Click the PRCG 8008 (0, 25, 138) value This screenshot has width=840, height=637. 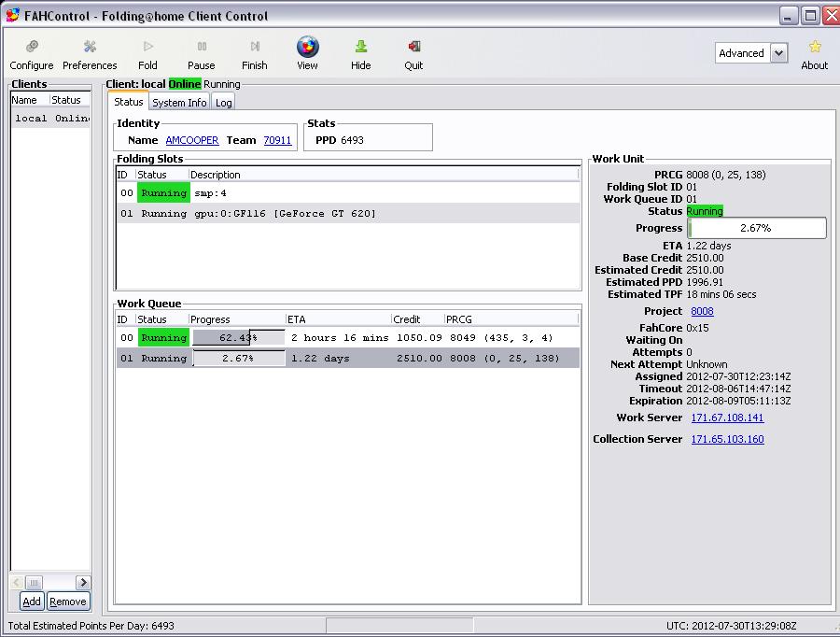pyautogui.click(x=726, y=175)
